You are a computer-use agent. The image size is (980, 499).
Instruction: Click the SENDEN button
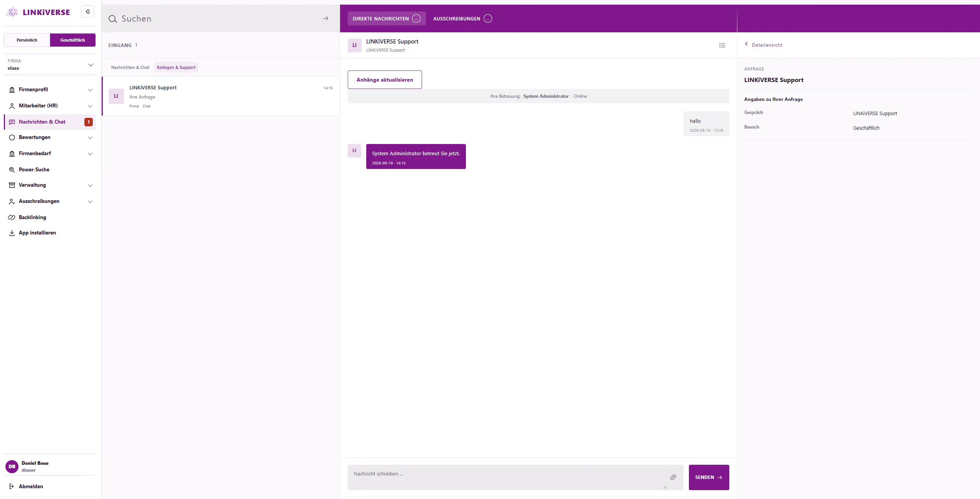[709, 477]
